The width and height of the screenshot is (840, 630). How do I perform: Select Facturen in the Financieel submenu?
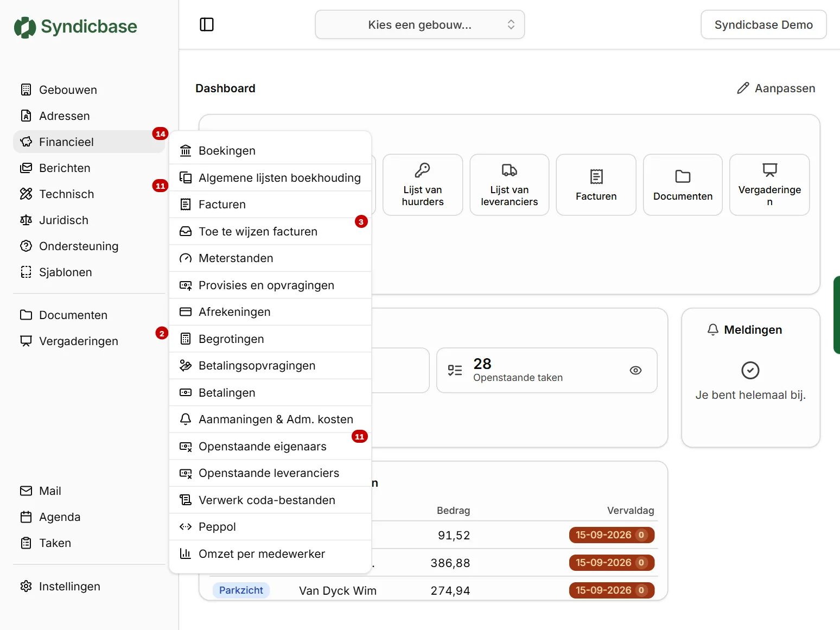coord(270,204)
